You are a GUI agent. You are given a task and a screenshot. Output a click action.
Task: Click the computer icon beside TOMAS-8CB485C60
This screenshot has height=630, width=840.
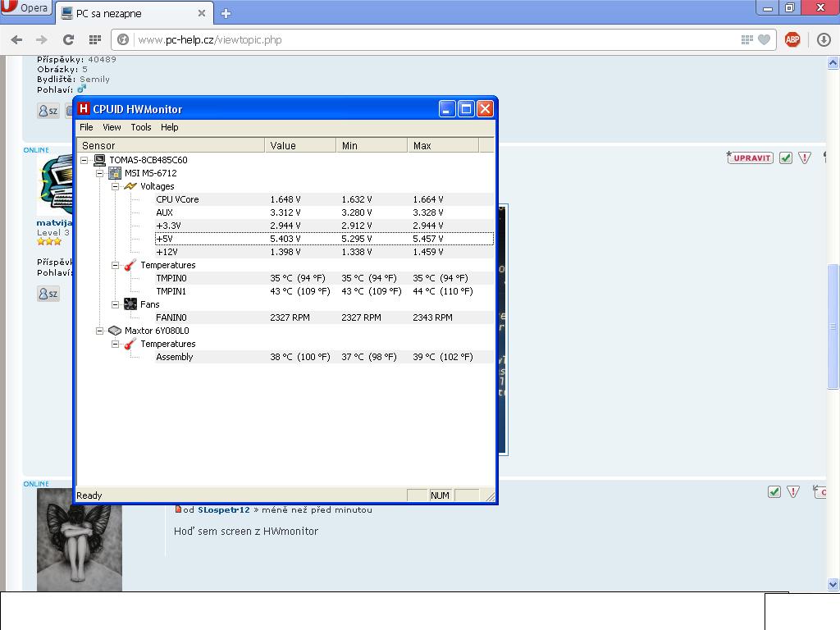coord(99,160)
